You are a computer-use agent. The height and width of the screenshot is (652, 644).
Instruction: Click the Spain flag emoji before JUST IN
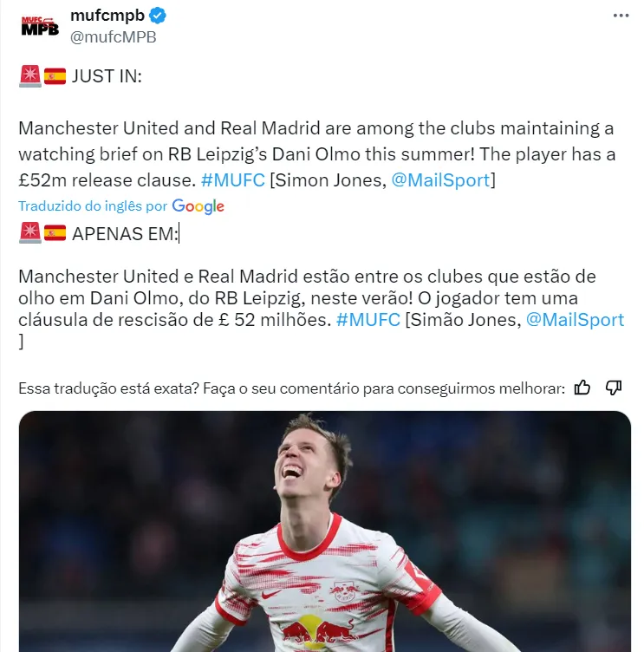click(55, 76)
